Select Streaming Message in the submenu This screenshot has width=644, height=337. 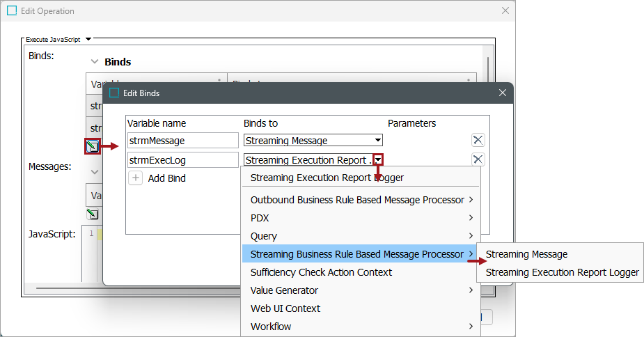click(526, 254)
